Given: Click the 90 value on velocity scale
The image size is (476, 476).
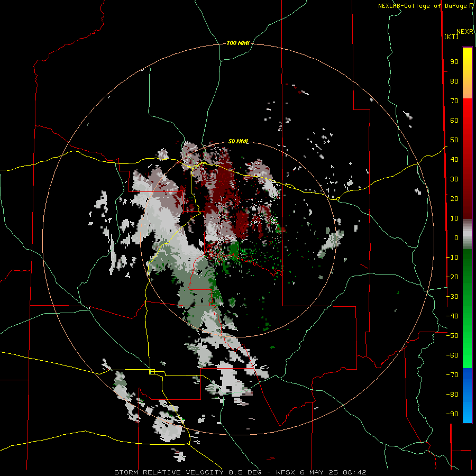Looking at the screenshot, I should (454, 62).
